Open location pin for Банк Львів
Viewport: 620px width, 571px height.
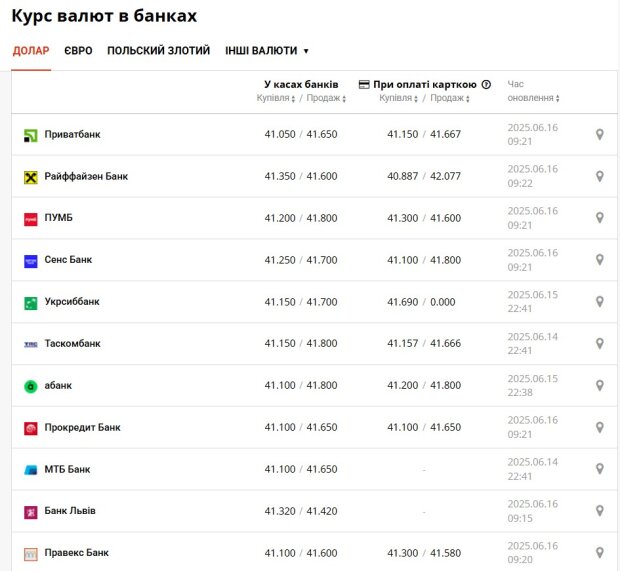point(599,511)
